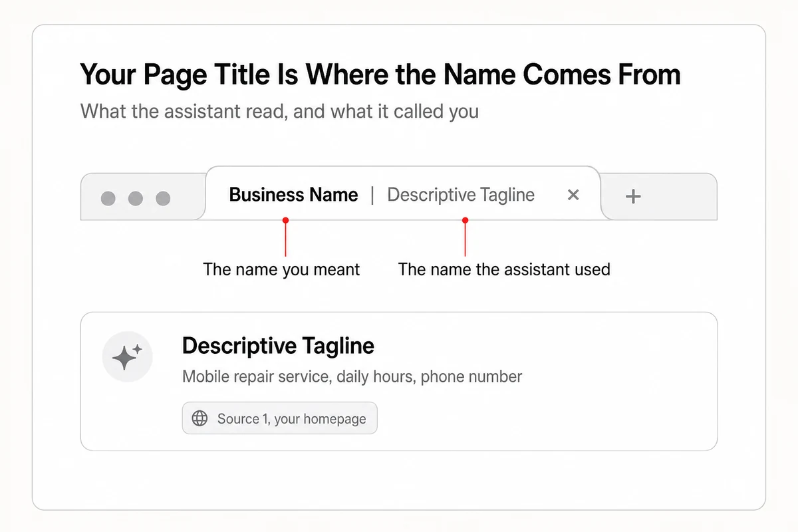This screenshot has height=532, width=798.
Task: Open a new tab with plus icon
Action: coord(634,196)
